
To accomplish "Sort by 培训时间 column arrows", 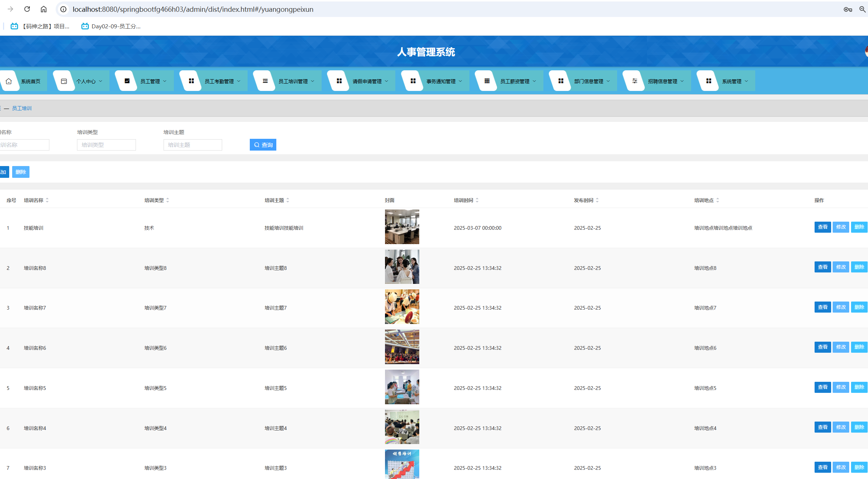I will 477,200.
